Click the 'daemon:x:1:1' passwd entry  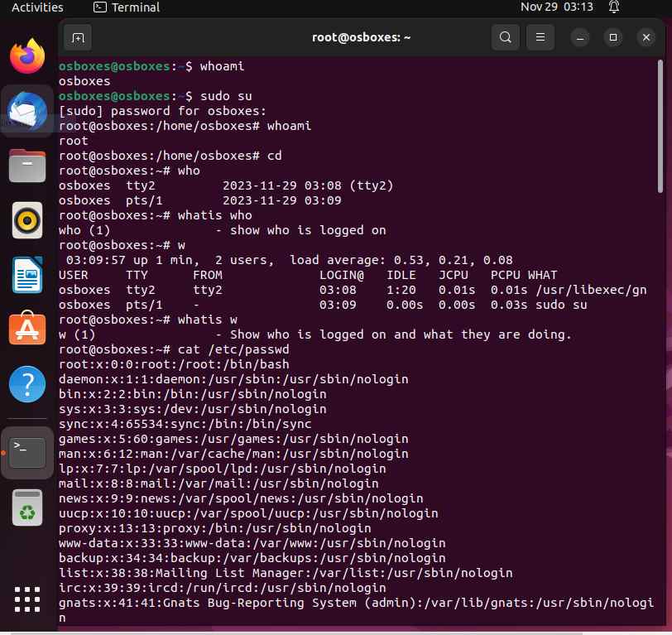[x=233, y=379]
